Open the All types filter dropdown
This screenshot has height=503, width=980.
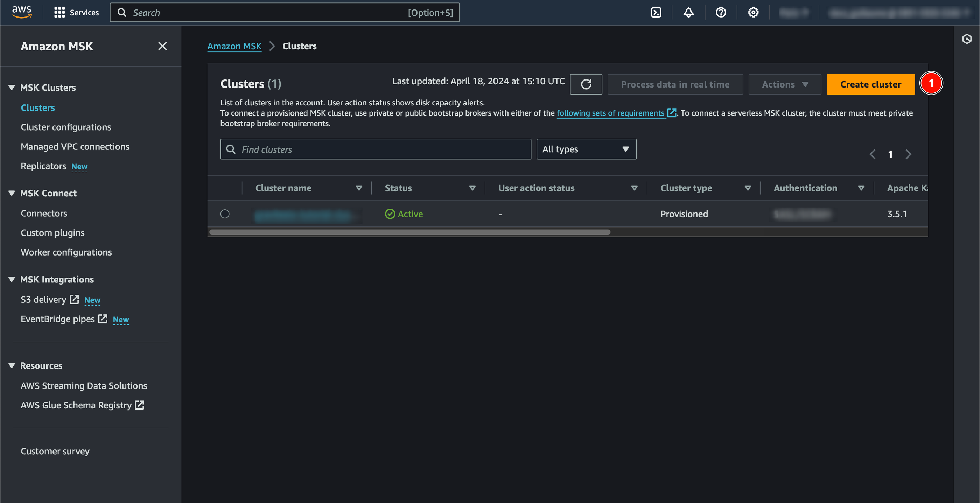[586, 149]
